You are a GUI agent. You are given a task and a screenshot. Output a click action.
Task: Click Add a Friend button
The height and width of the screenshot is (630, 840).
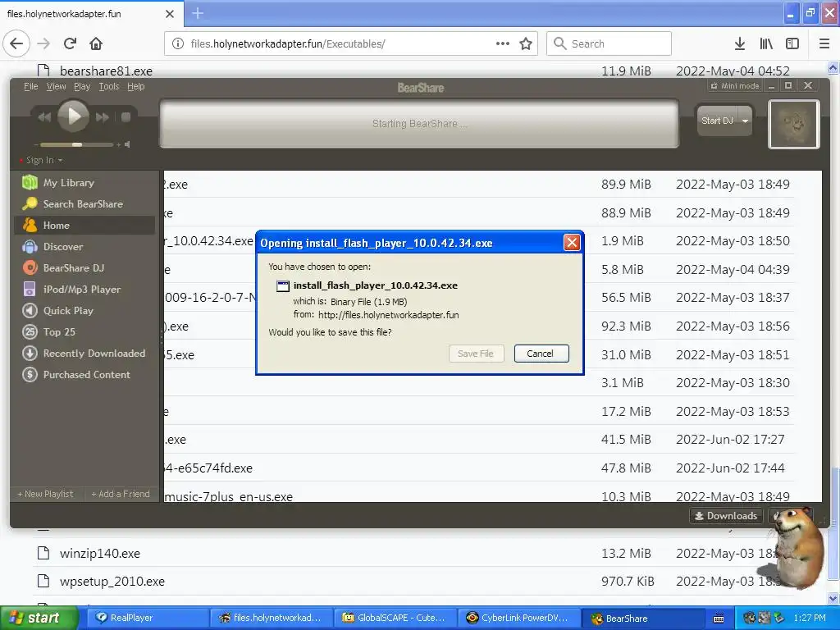(121, 494)
